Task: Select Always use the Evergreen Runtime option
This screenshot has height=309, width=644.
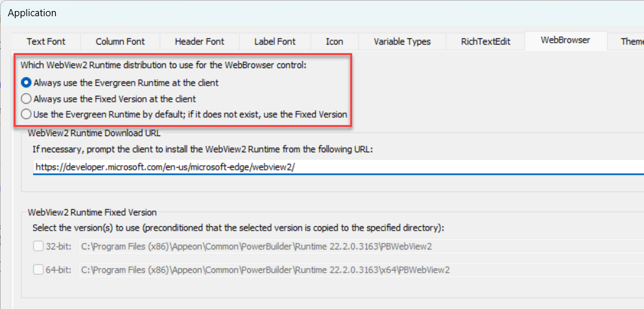Action: 27,83
